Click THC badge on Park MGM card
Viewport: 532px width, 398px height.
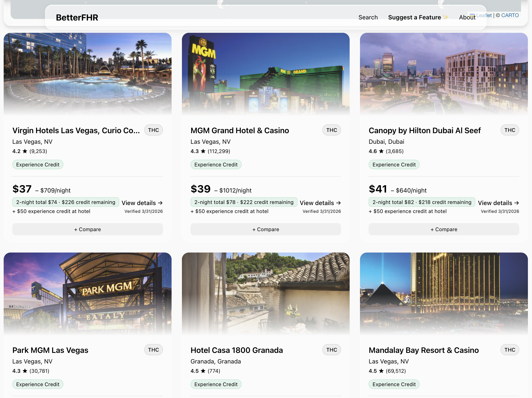click(153, 350)
